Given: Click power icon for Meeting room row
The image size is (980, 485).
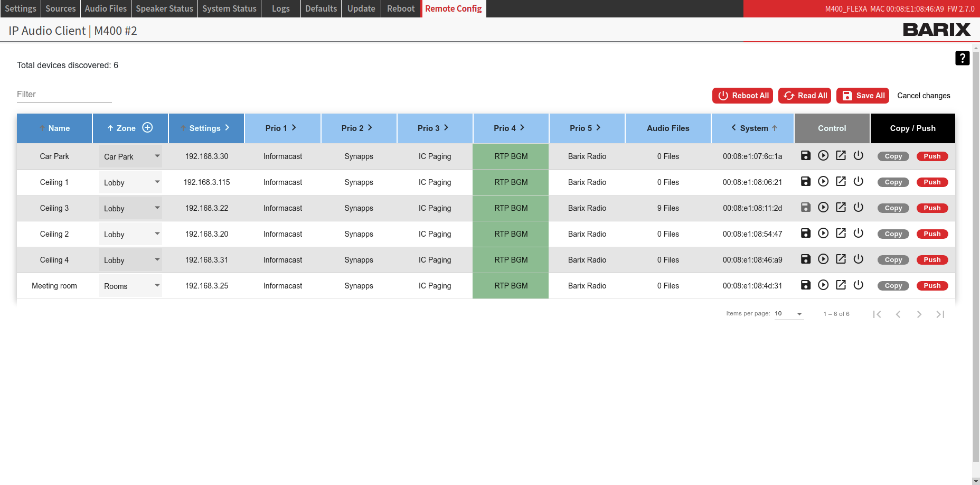Looking at the screenshot, I should [859, 285].
